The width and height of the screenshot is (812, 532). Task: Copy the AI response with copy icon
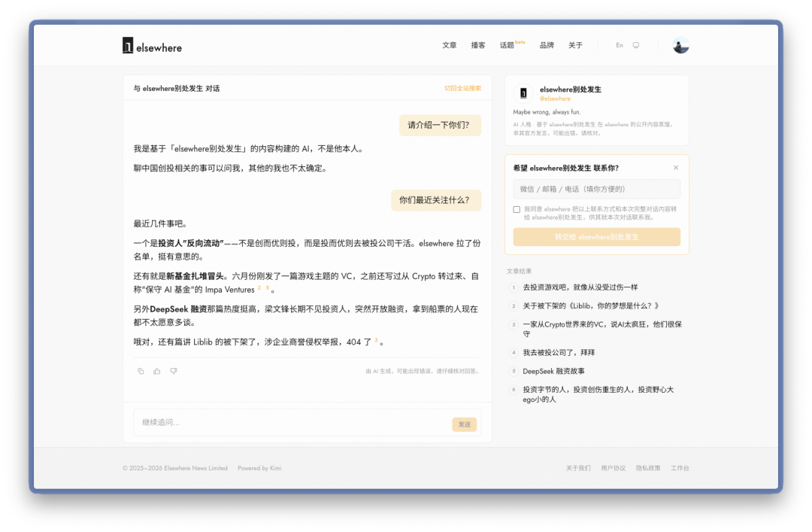pyautogui.click(x=141, y=371)
